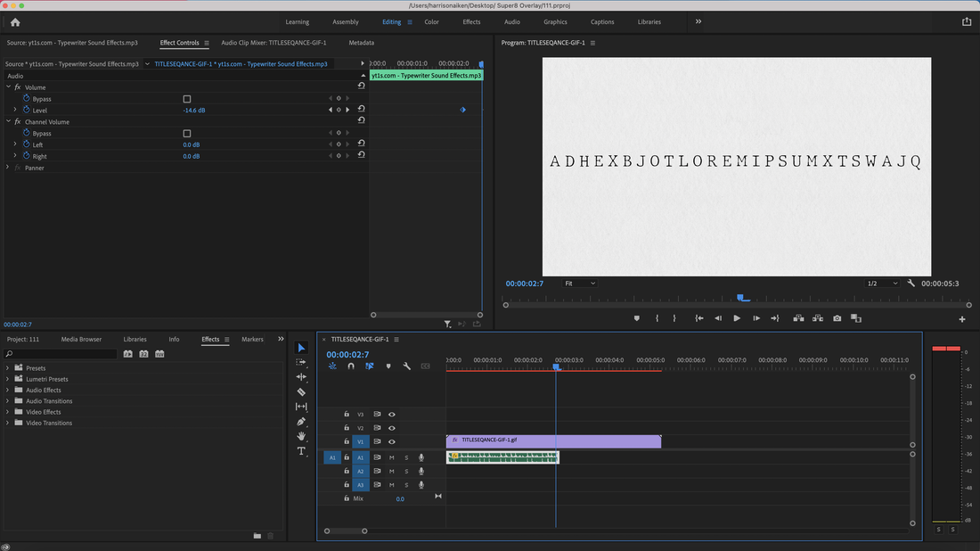Click the Home icon
Image resolution: width=980 pixels, height=551 pixels.
pyautogui.click(x=16, y=22)
